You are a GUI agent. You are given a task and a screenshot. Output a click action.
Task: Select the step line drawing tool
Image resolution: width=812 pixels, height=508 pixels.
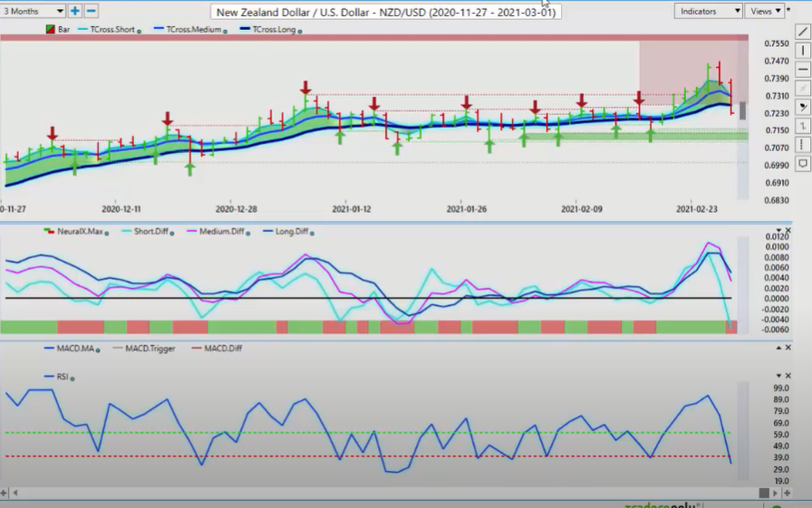803,126
